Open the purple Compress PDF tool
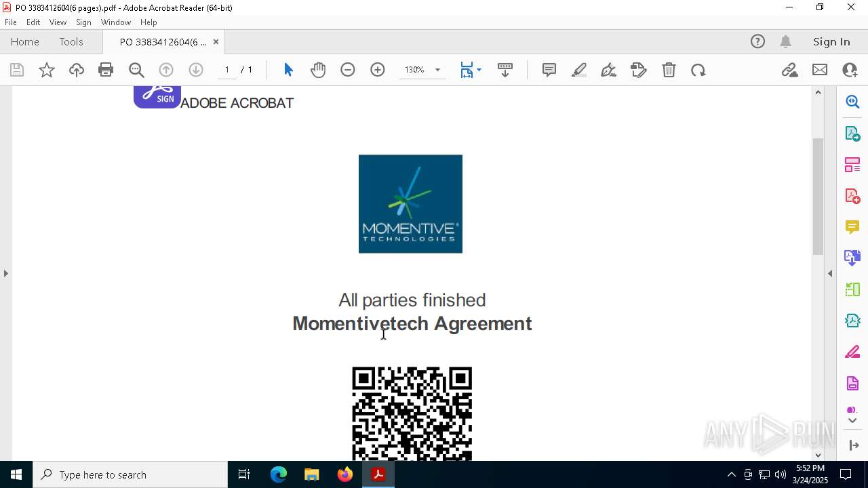Viewport: 868px width, 488px height. tap(852, 383)
